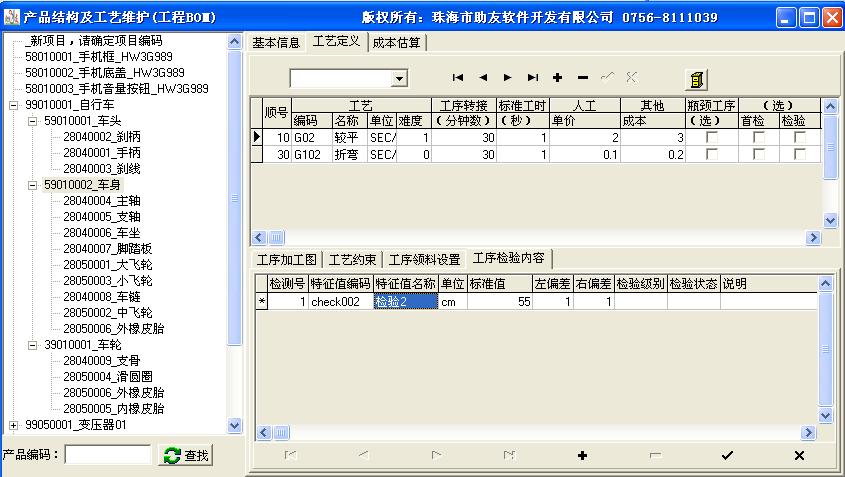Cancel inspection edit with bottom X icon
Image resolution: width=845 pixels, height=477 pixels.
point(799,455)
